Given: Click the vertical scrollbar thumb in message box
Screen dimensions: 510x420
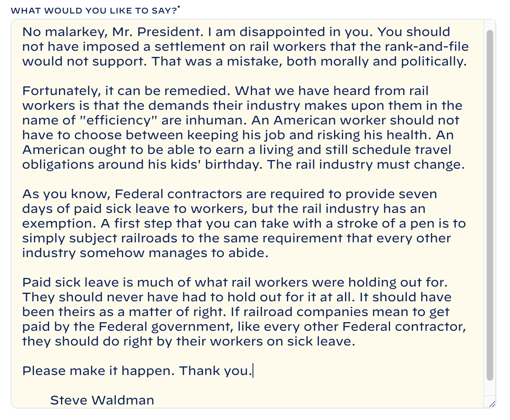Looking at the screenshot, I should pos(490,205).
